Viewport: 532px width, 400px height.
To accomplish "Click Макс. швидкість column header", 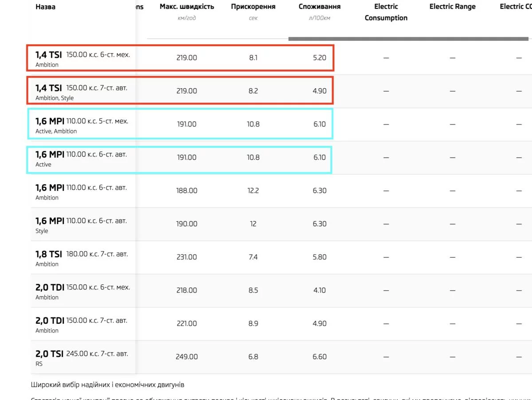I will [187, 7].
